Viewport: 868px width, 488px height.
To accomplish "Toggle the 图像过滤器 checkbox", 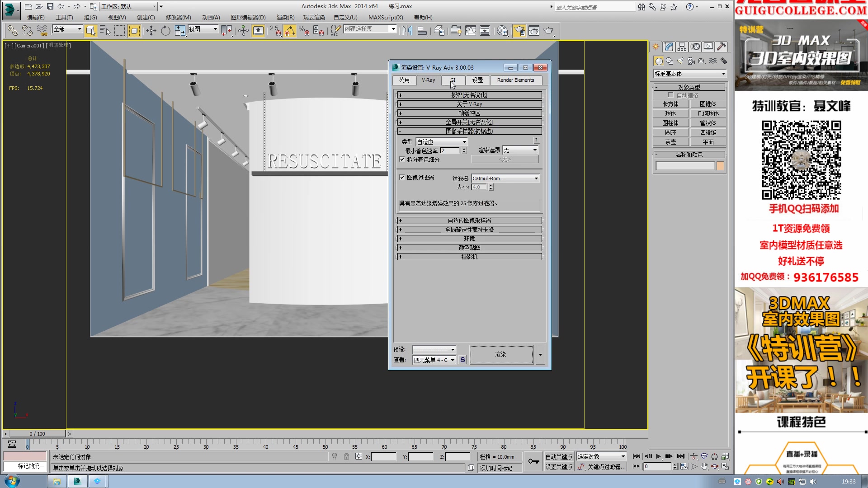I will 402,178.
